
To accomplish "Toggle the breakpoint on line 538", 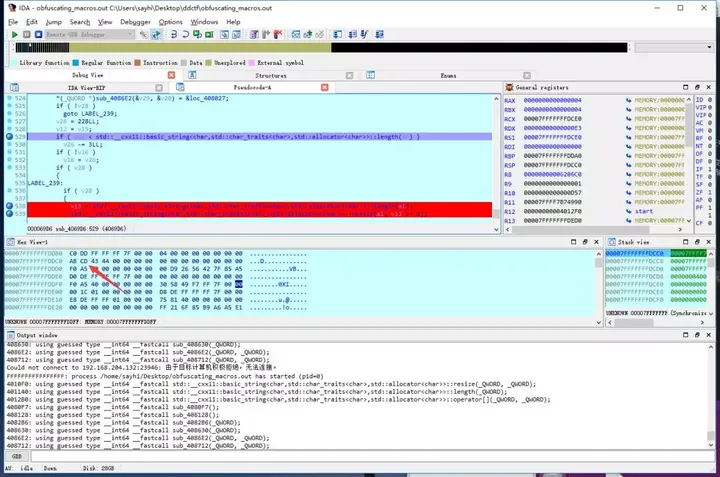I will tap(9, 206).
